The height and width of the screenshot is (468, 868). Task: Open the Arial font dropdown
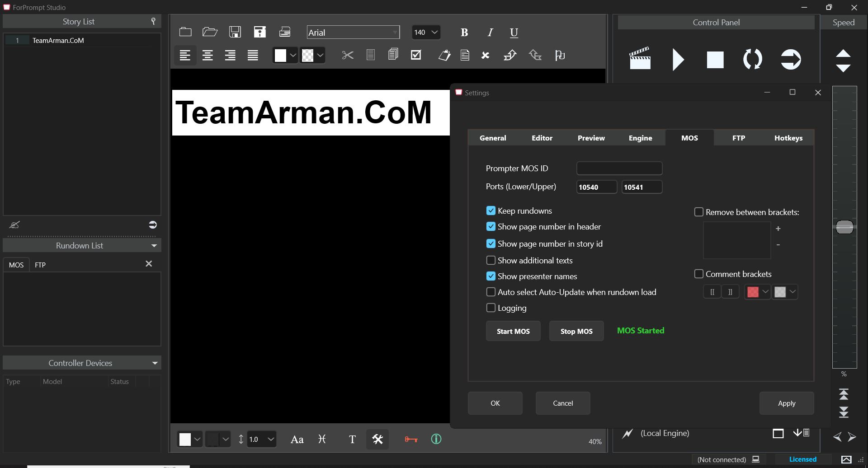tap(353, 33)
